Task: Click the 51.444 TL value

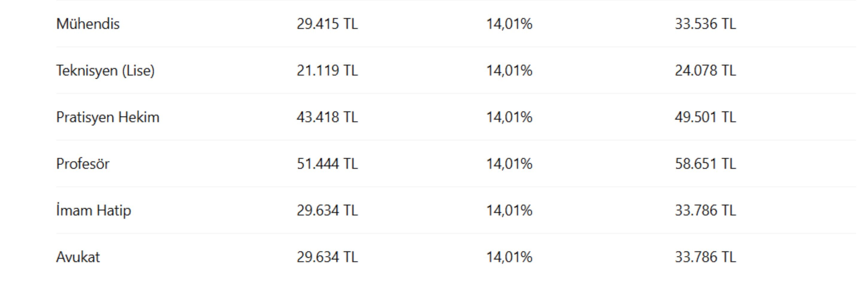Action: coord(327,164)
